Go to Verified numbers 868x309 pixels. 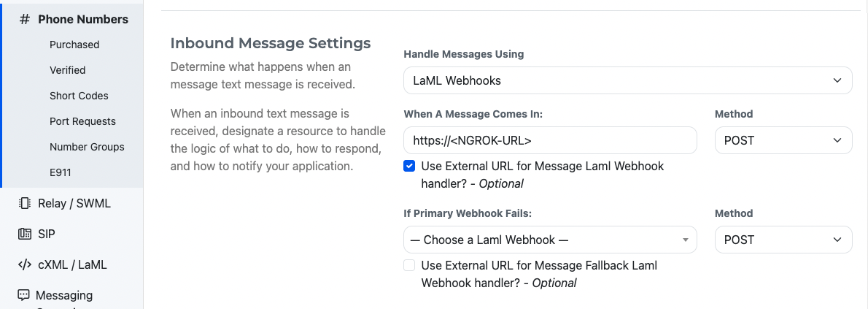tap(68, 70)
